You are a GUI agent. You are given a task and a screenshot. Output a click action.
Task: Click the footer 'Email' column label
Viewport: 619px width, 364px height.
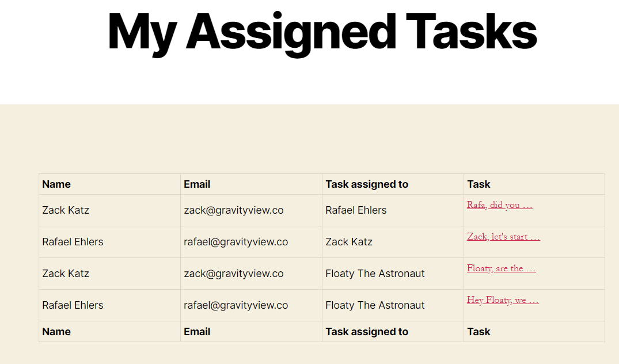tap(197, 332)
